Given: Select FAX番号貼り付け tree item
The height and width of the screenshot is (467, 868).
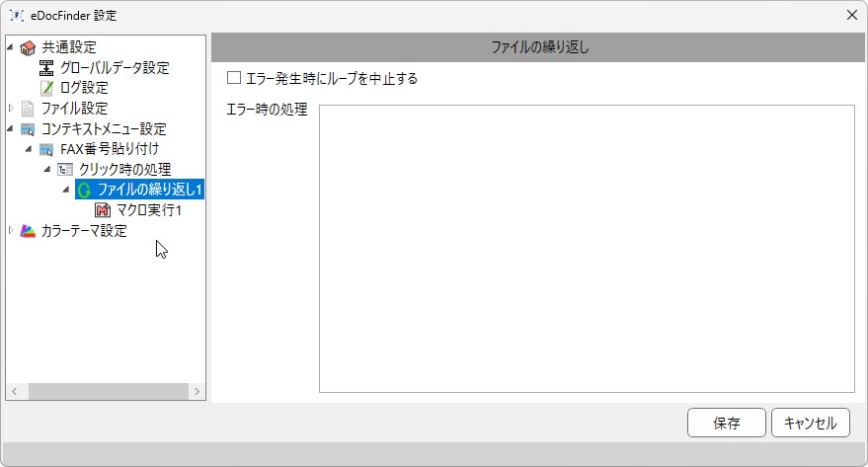Looking at the screenshot, I should tap(110, 149).
